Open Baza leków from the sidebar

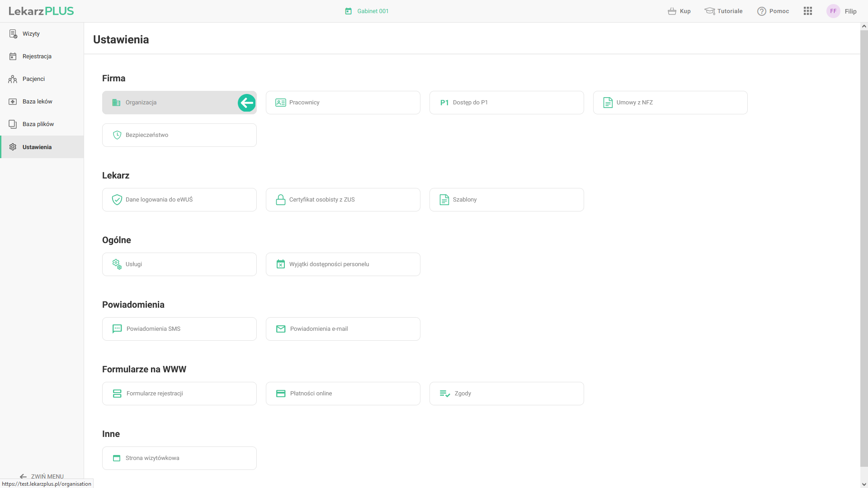(37, 102)
